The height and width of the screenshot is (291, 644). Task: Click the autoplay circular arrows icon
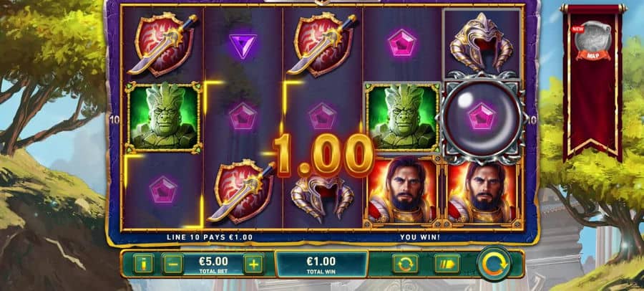point(406,264)
